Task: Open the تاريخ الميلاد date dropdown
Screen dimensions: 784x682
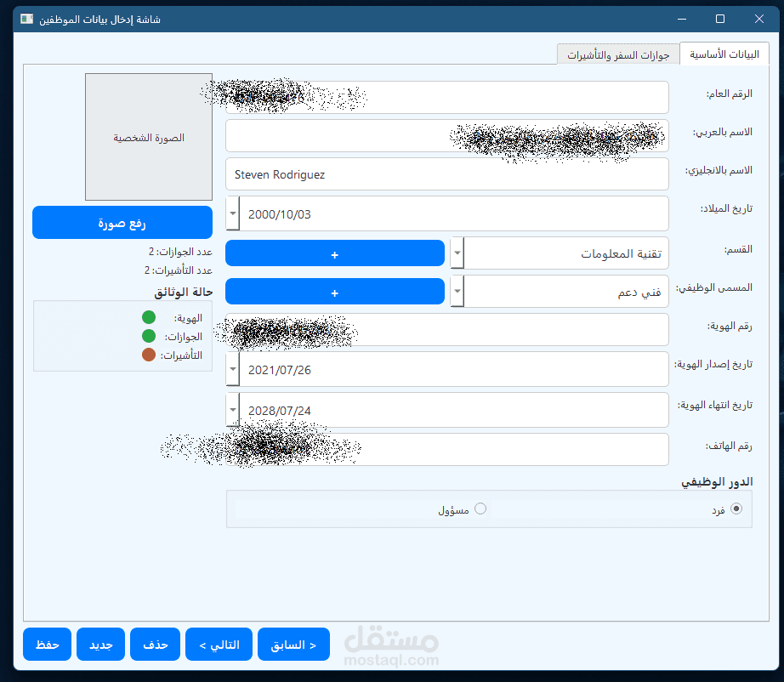Action: click(231, 213)
